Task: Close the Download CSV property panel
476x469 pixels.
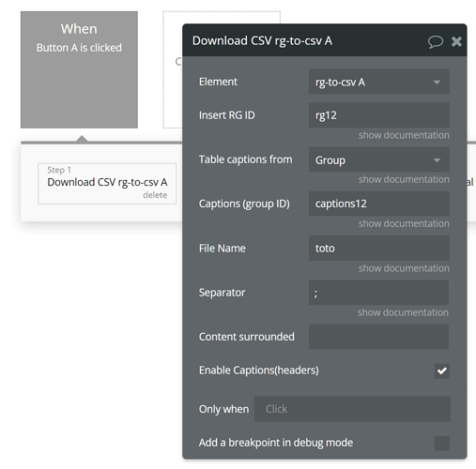Action: point(456,41)
